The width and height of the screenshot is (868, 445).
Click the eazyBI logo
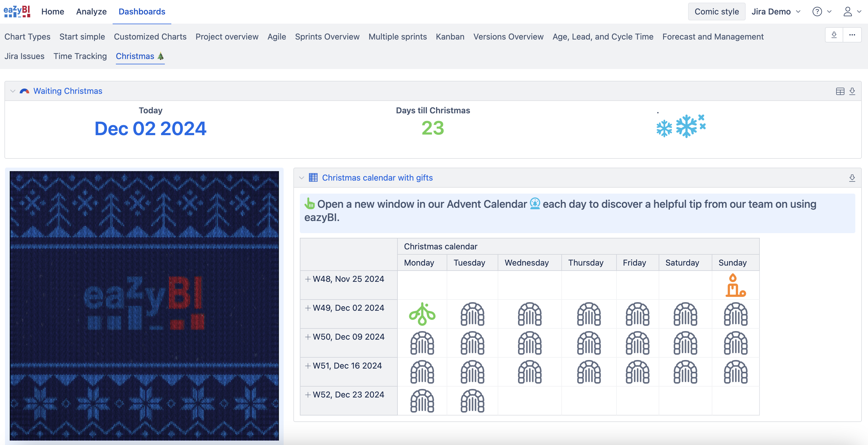tap(17, 11)
